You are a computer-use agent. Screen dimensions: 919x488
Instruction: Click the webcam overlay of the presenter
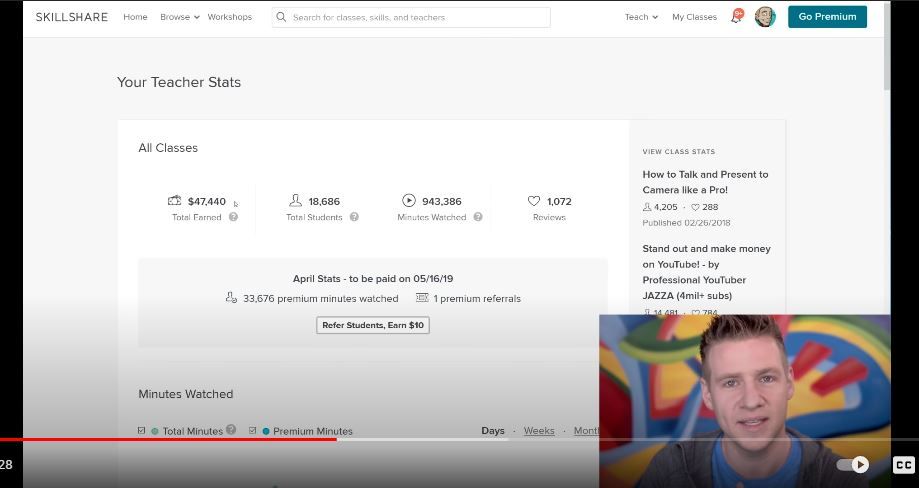(745, 401)
